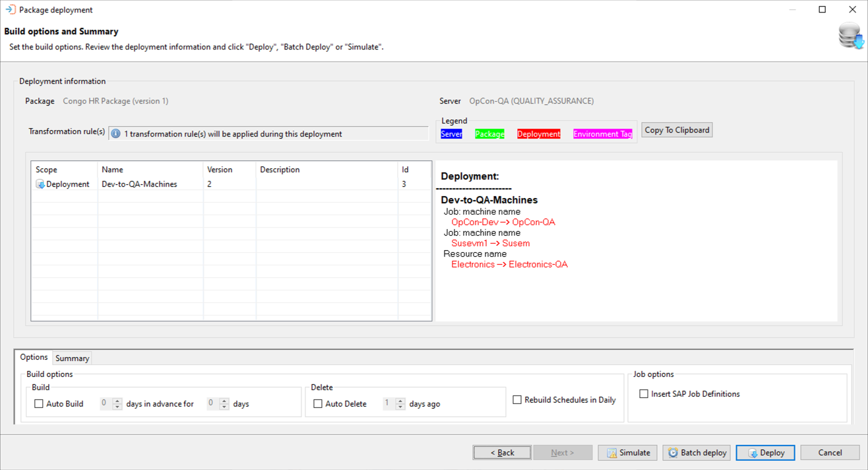This screenshot has width=868, height=470.
Task: Increase the Auto Delete days ago value
Action: click(x=400, y=401)
